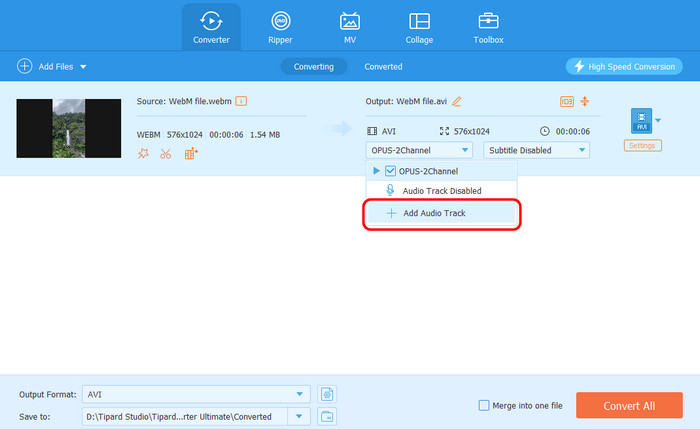The width and height of the screenshot is (700, 429).
Task: Click the source file info icon
Action: pos(241,101)
